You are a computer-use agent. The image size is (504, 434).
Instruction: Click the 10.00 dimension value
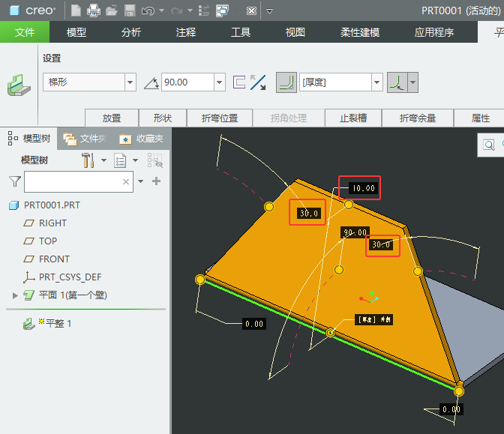(364, 188)
